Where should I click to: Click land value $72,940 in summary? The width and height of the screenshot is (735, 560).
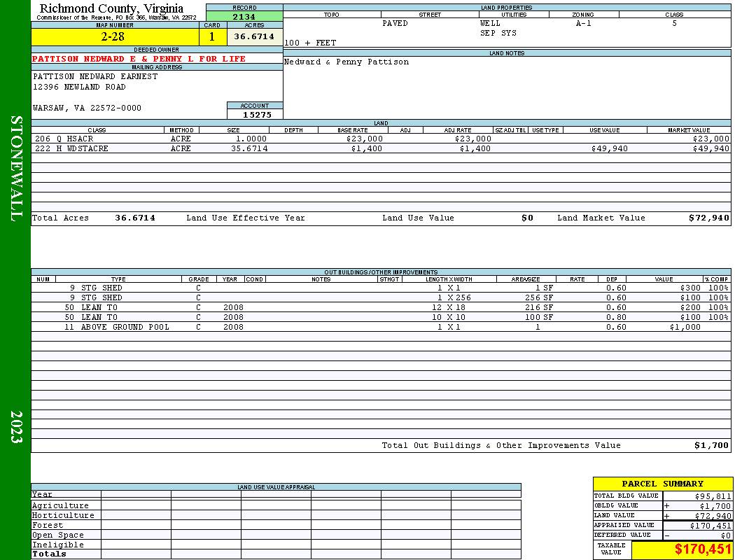(713, 516)
